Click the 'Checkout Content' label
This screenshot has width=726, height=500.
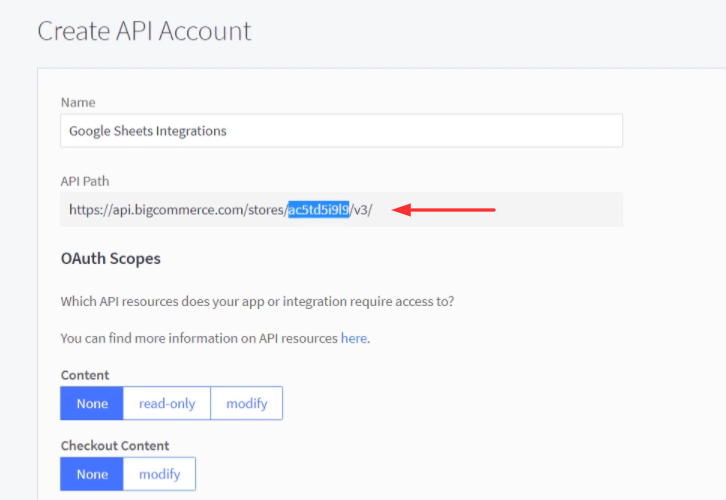click(x=115, y=445)
